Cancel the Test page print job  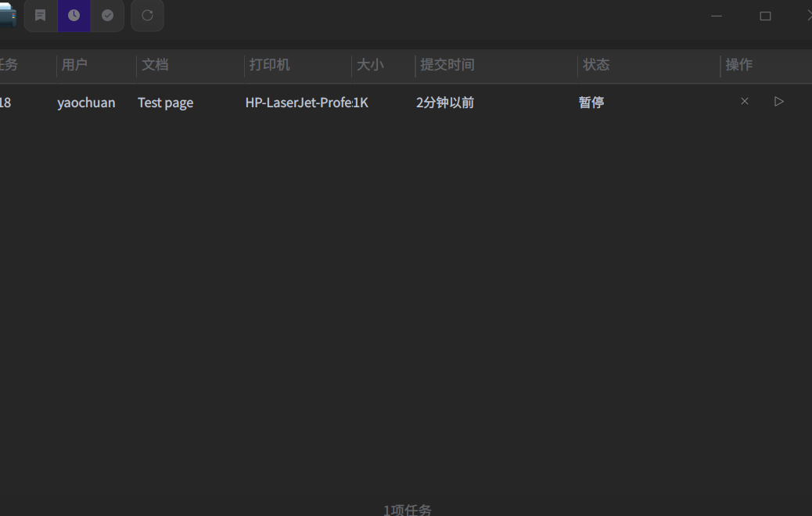click(745, 101)
